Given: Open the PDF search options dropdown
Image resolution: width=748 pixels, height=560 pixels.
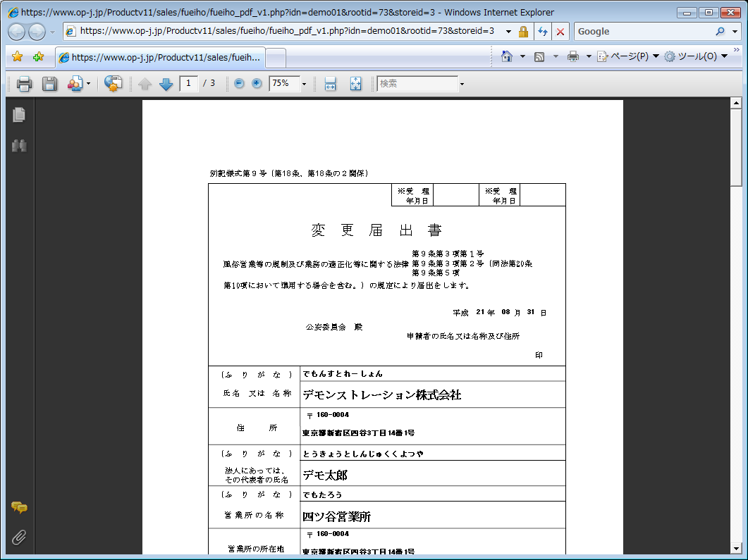Looking at the screenshot, I should (462, 85).
